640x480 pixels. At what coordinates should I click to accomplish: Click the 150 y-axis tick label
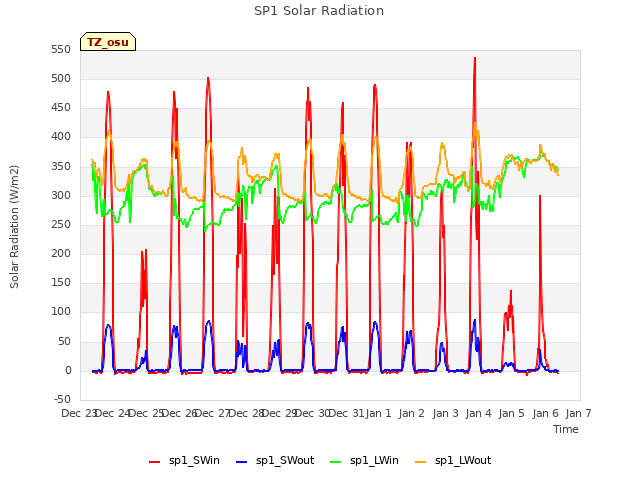(61, 282)
